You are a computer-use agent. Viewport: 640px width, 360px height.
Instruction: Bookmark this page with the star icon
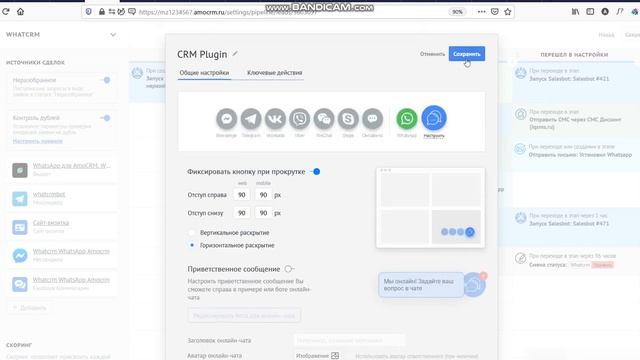(507, 12)
